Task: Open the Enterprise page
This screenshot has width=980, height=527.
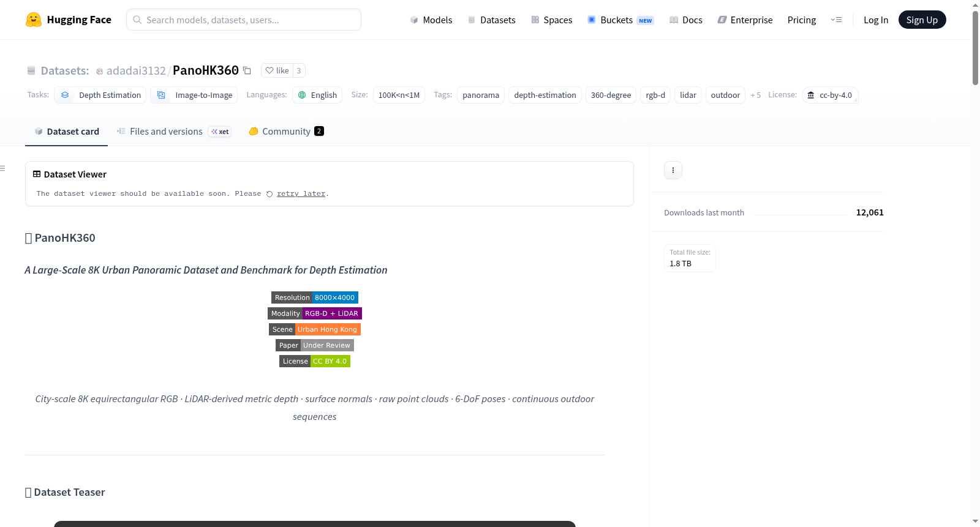Action: (745, 20)
